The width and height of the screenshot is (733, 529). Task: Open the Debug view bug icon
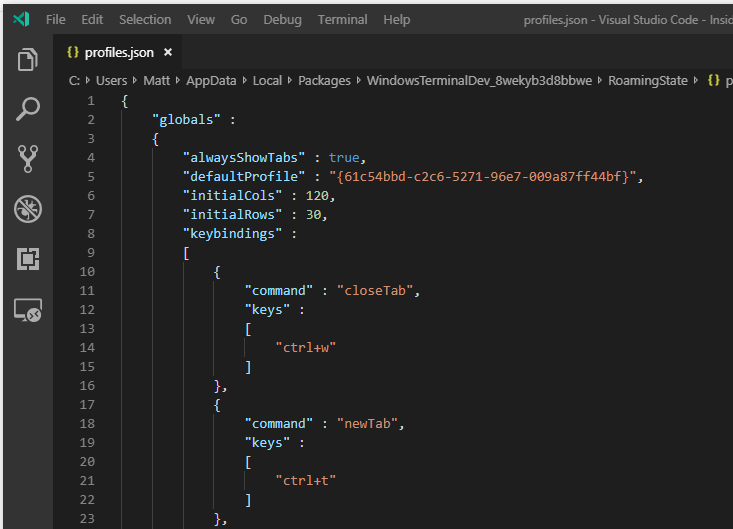[x=27, y=208]
